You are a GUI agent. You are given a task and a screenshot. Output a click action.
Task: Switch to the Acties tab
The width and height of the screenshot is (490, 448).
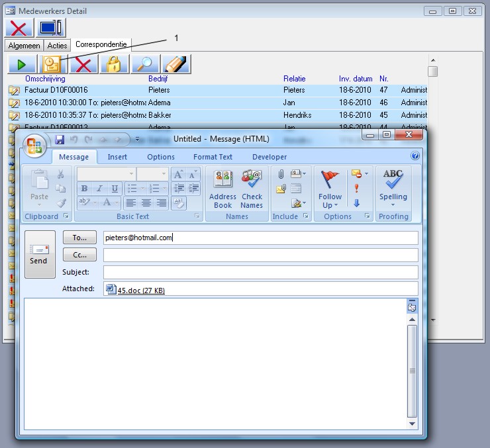point(57,46)
